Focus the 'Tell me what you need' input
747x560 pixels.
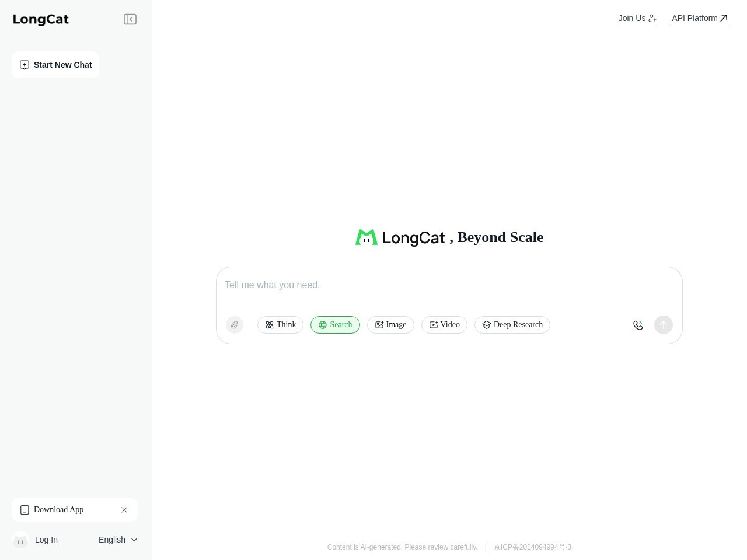[449, 285]
